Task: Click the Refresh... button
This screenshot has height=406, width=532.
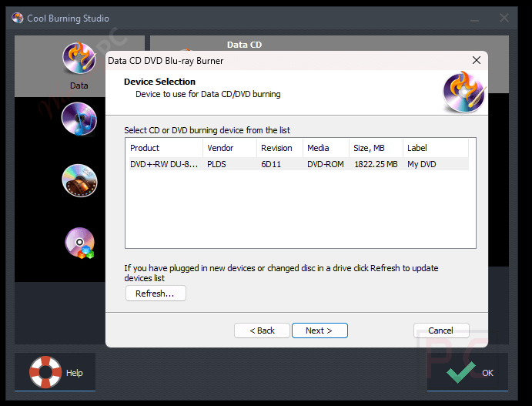Action: pos(156,294)
